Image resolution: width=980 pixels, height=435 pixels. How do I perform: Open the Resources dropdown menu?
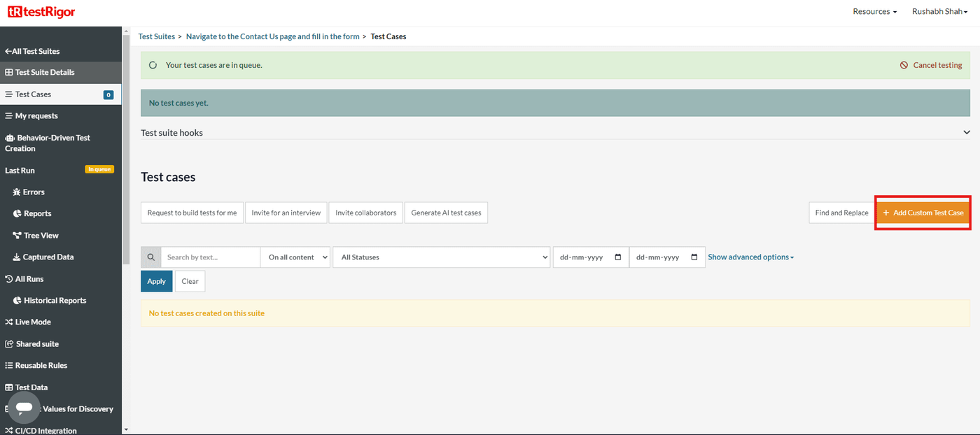point(874,11)
